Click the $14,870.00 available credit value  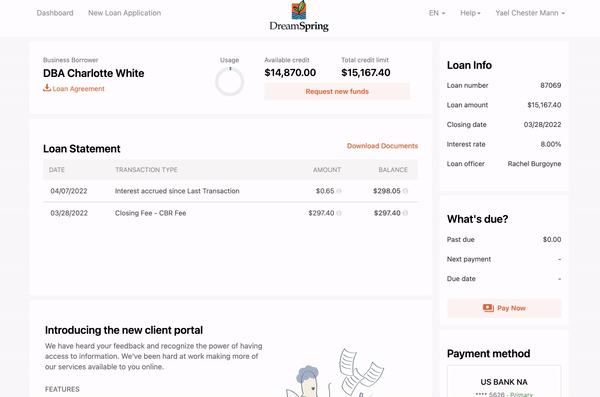(290, 73)
